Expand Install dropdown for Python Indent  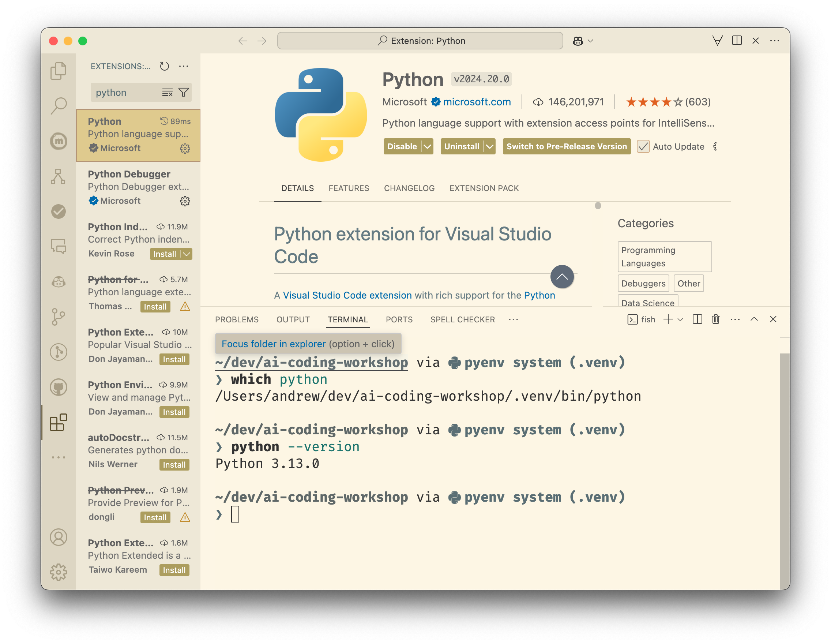click(187, 254)
